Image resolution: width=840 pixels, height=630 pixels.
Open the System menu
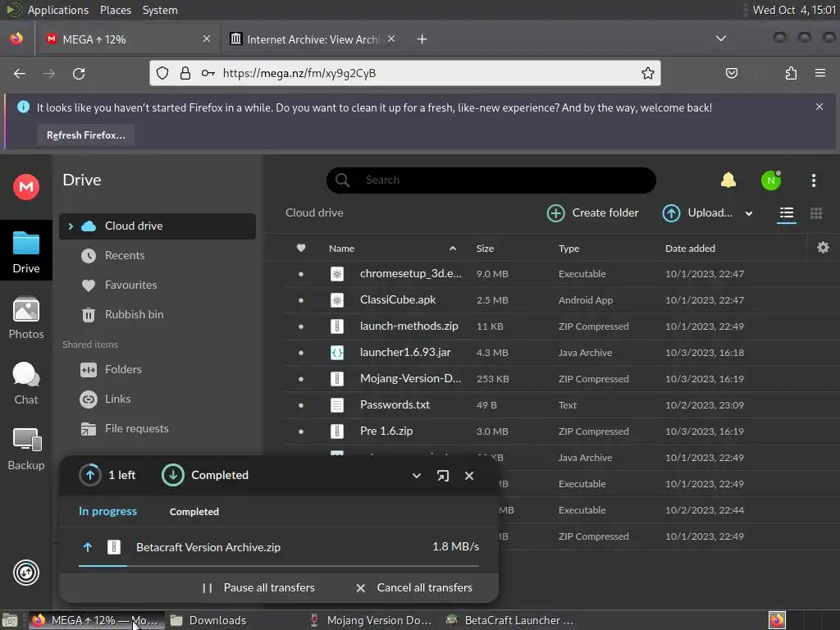pyautogui.click(x=160, y=10)
